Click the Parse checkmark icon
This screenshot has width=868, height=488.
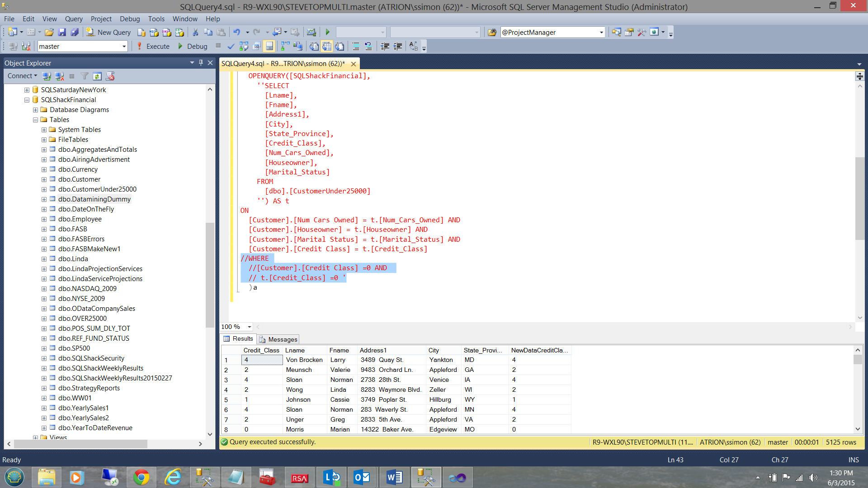pos(231,46)
